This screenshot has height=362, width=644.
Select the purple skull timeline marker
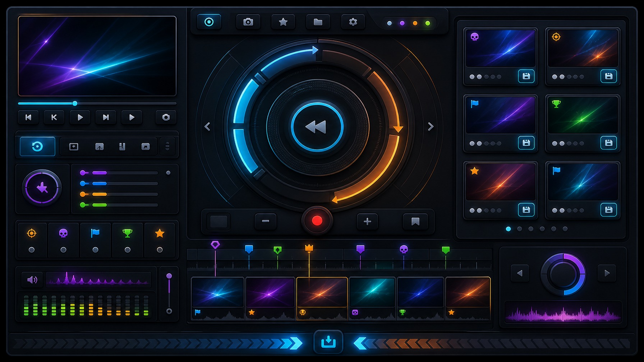click(404, 249)
